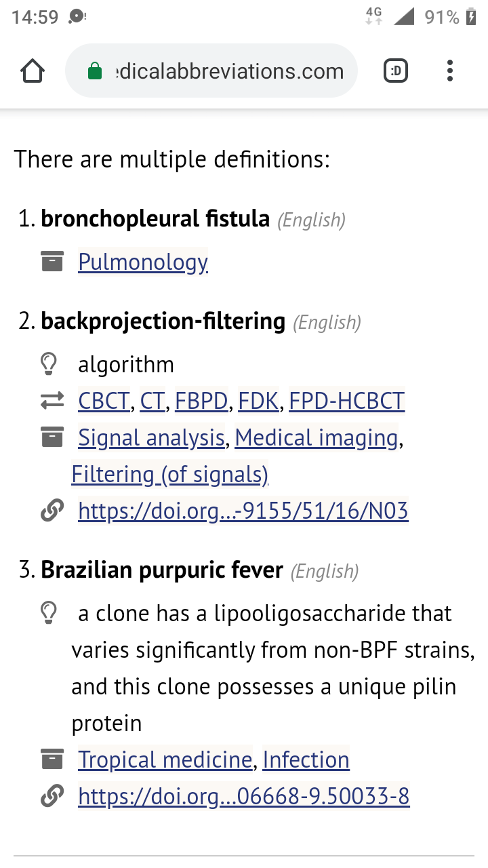
Task: Tap the related arrows icon beside CBCT
Action: pyautogui.click(x=52, y=401)
